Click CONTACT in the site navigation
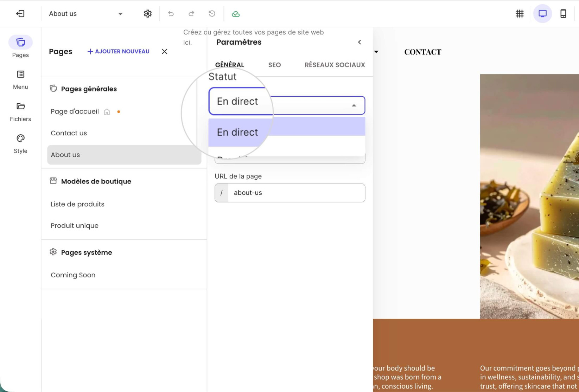Screen dimensions: 579x392 422,52
